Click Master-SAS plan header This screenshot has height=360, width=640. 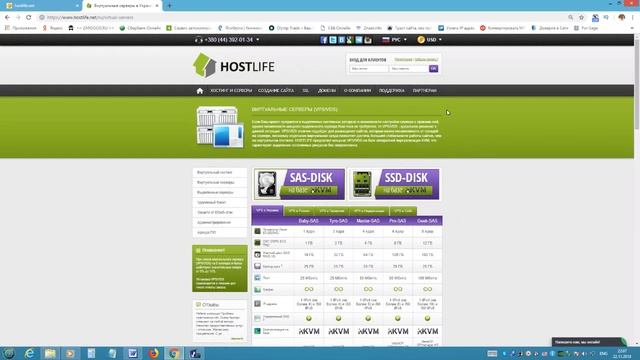click(x=368, y=221)
